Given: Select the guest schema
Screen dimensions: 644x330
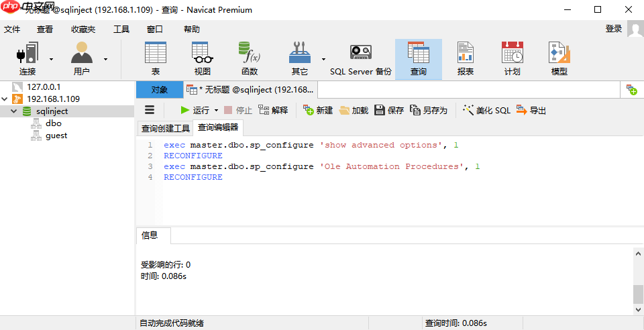Looking at the screenshot, I should point(56,135).
